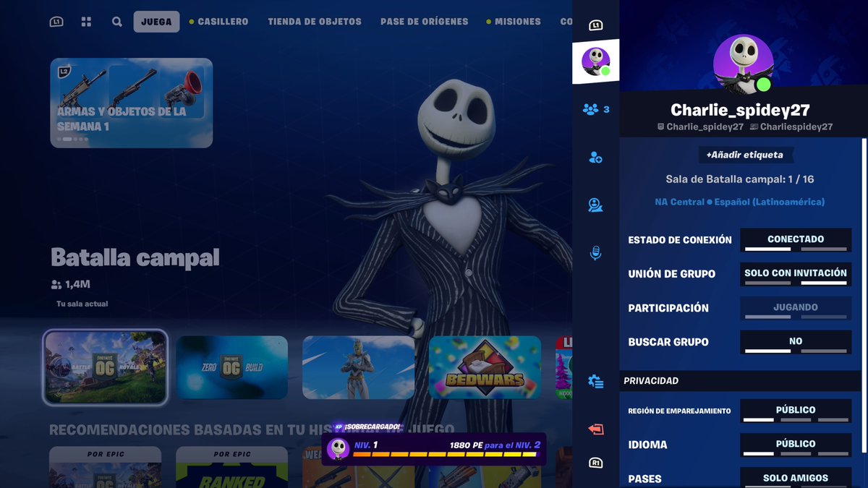This screenshot has width=868, height=488.
Task: Click the L1 bumper icon in top bar
Action: (x=56, y=22)
